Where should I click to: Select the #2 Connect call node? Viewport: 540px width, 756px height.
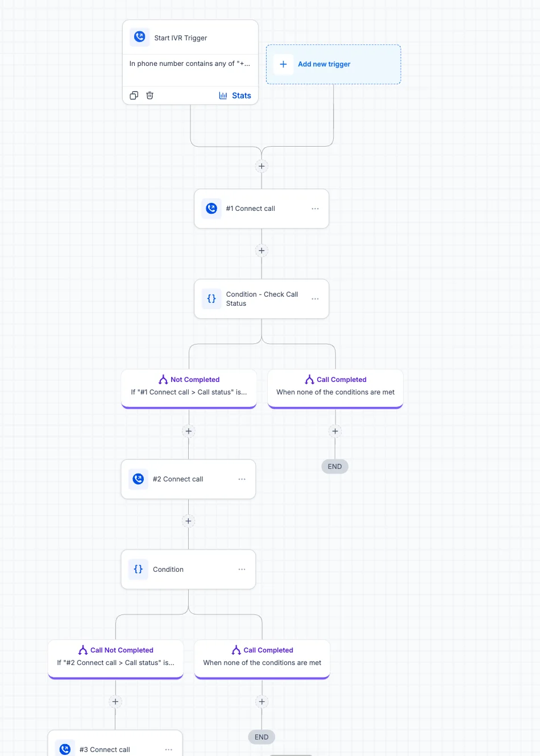tap(188, 479)
